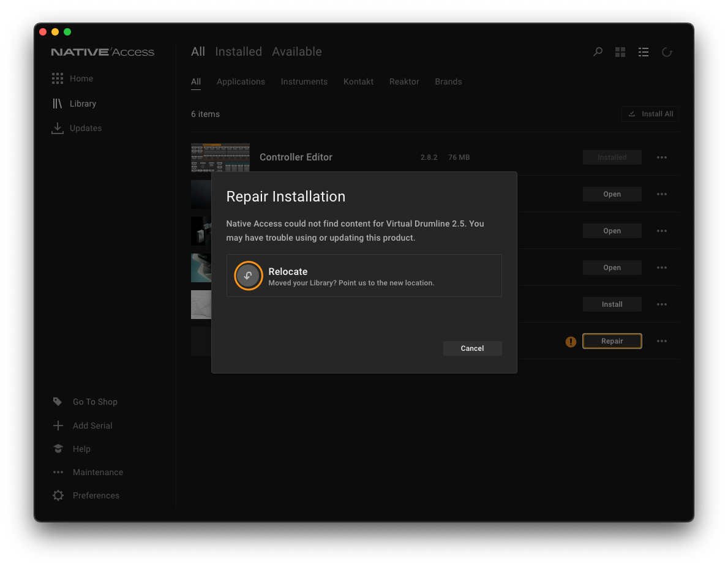Open Updates in the sidebar

tap(86, 128)
